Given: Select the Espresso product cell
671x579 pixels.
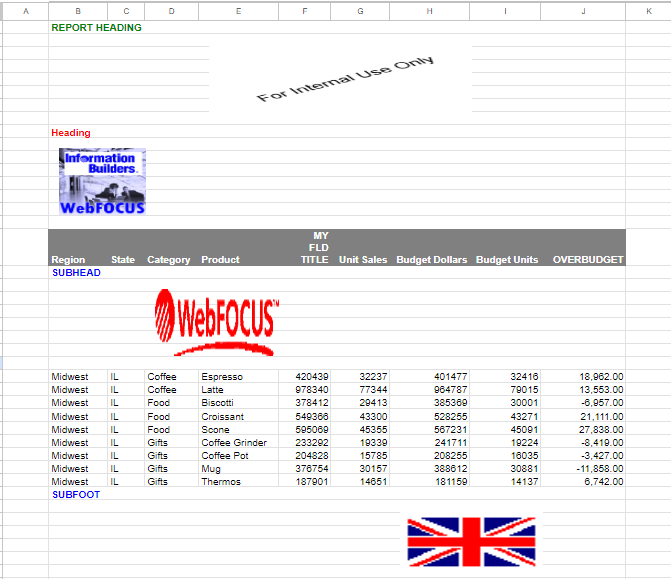Looking at the screenshot, I should tap(238, 377).
